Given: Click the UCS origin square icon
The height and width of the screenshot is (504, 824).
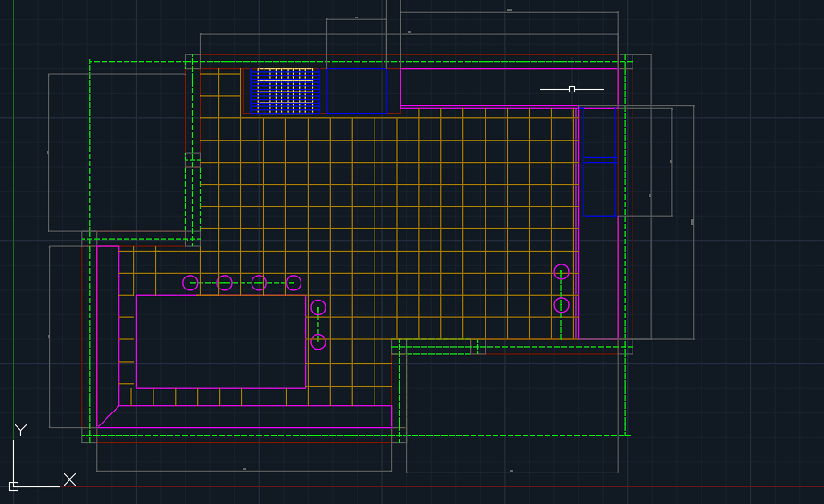Looking at the screenshot, I should click(14, 486).
